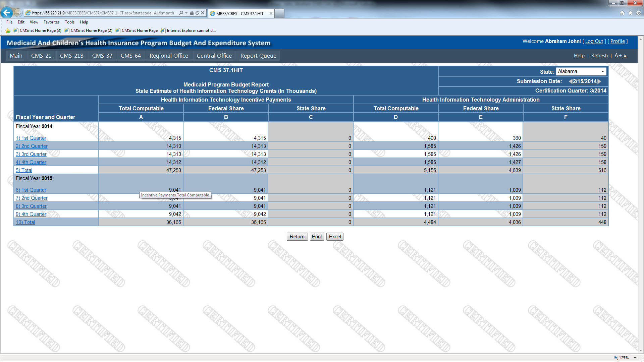The height and width of the screenshot is (362, 644).
Task: Click the stop loading X icon
Action: pyautogui.click(x=203, y=13)
